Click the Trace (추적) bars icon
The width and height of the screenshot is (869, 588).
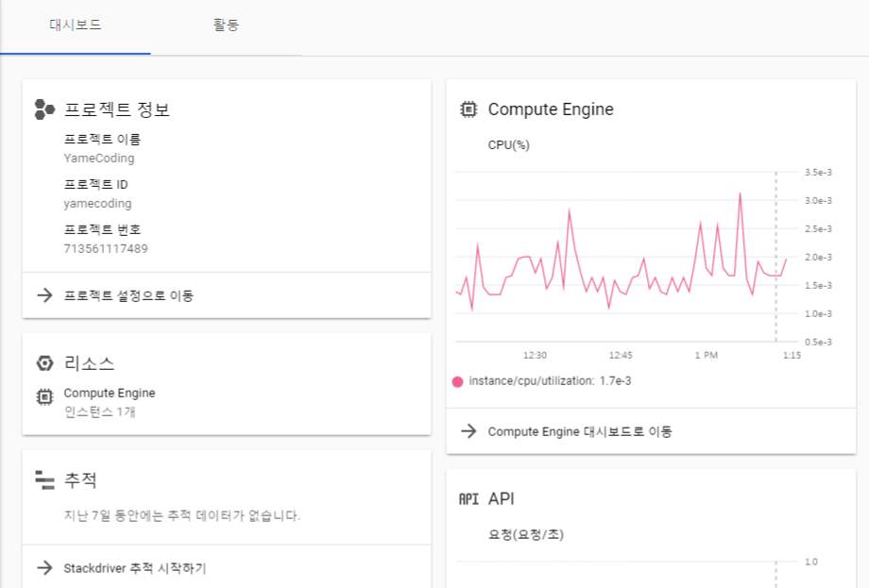tap(44, 479)
